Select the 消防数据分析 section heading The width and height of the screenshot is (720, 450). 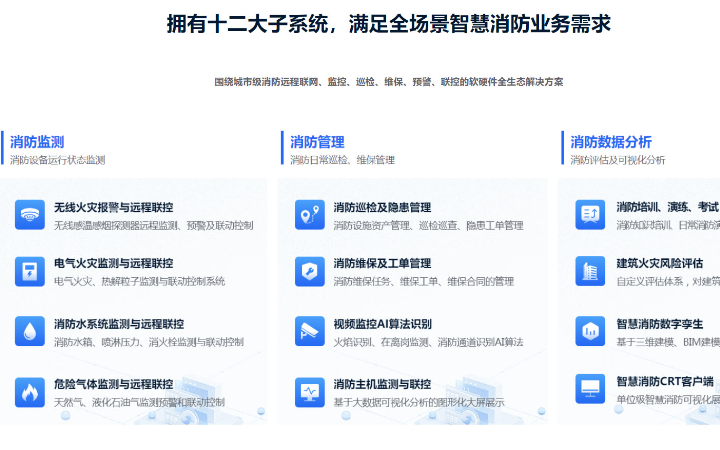click(610, 142)
